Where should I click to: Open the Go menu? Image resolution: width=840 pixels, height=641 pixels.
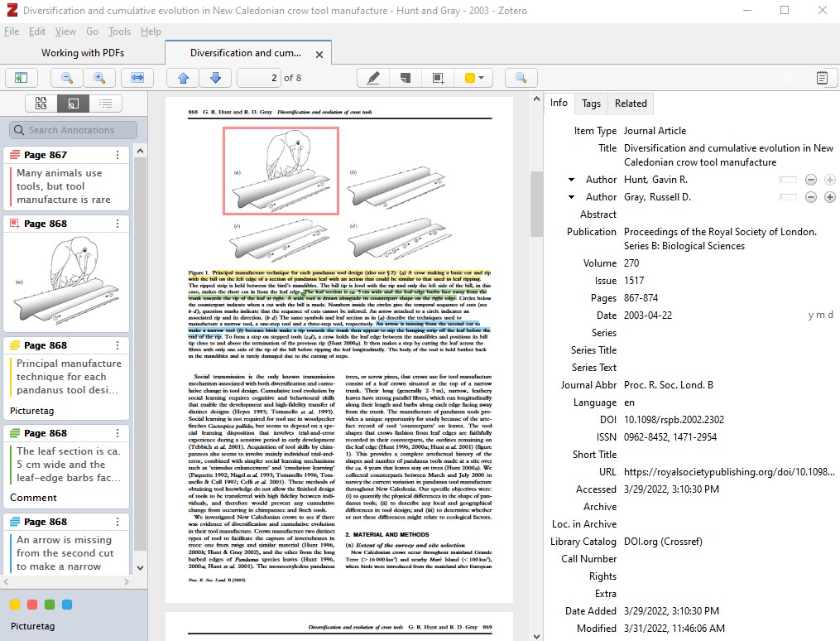[x=92, y=31]
